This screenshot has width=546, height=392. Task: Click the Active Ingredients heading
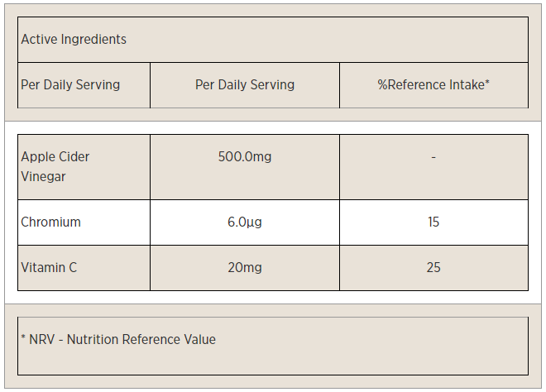[74, 40]
